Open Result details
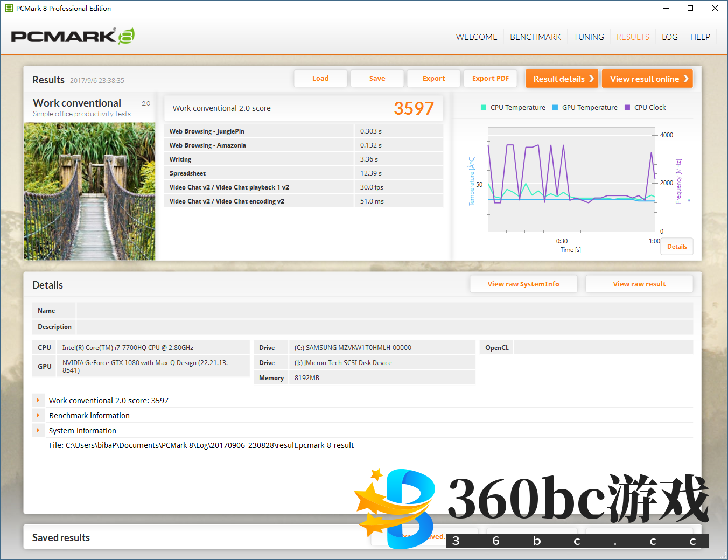Image resolution: width=728 pixels, height=560 pixels. coord(562,79)
